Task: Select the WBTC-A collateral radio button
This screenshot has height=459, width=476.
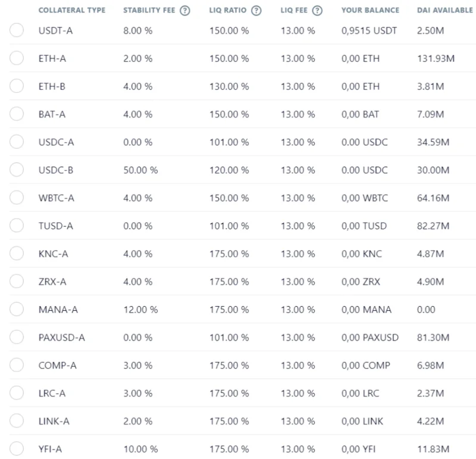Action: 17,198
